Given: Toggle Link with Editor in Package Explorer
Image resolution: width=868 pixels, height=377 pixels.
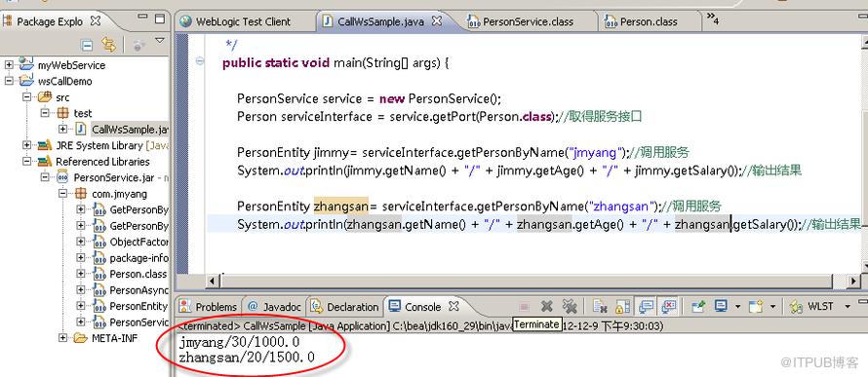Looking at the screenshot, I should click(108, 45).
